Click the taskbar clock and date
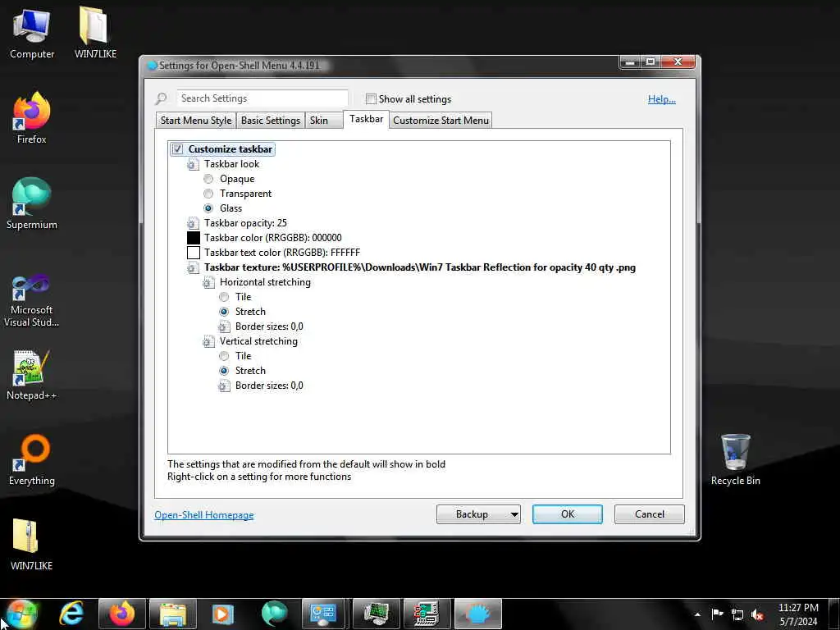This screenshot has width=840, height=630. pos(798,614)
